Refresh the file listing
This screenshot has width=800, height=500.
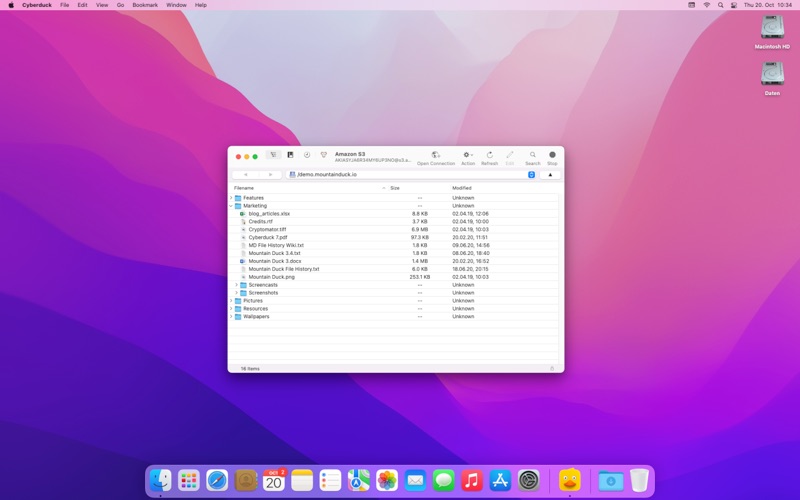489,155
